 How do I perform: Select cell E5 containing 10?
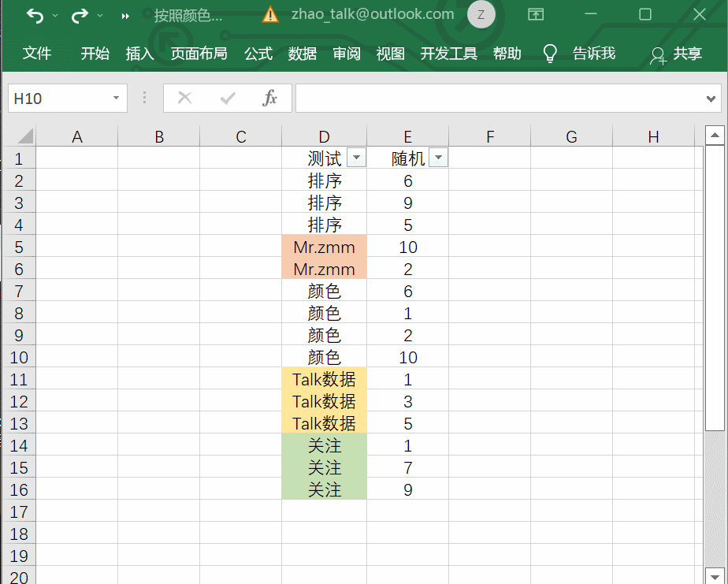click(x=407, y=247)
